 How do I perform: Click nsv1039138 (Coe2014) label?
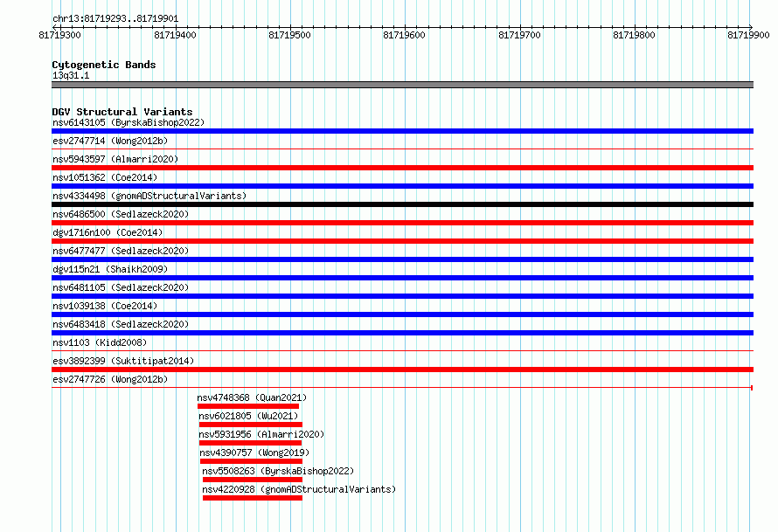point(105,306)
